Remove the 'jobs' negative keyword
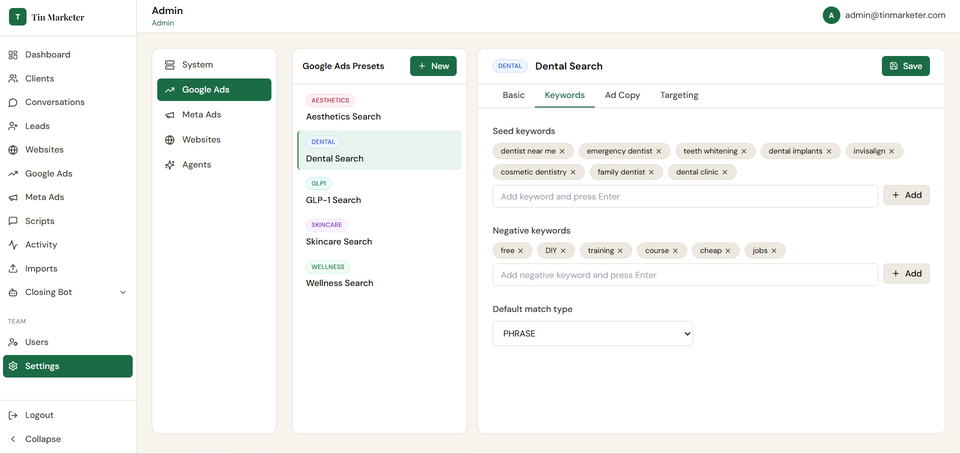This screenshot has width=960, height=454. [774, 251]
